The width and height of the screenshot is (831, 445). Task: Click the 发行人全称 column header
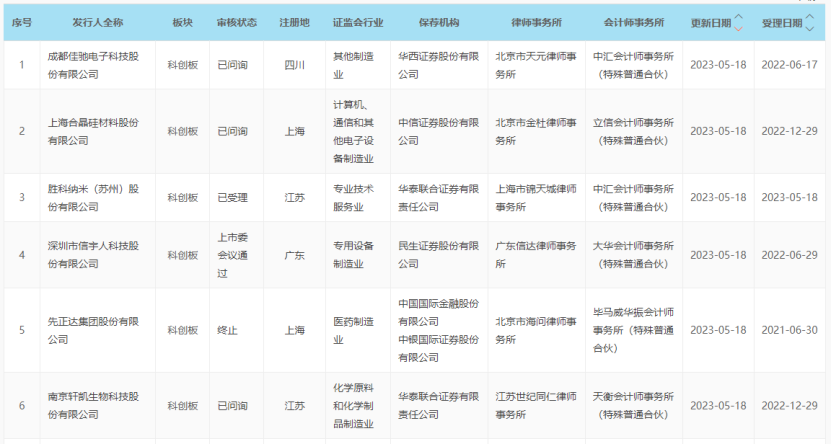point(98,23)
